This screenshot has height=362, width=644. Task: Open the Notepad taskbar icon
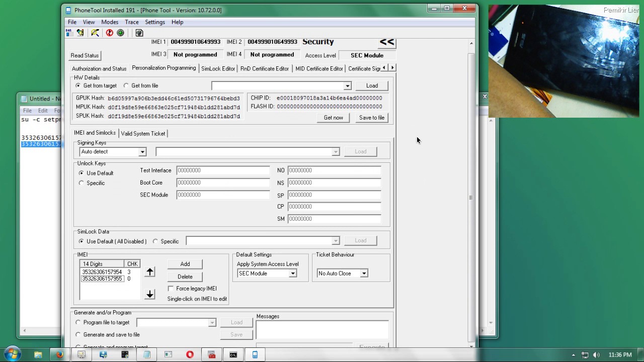(146, 354)
